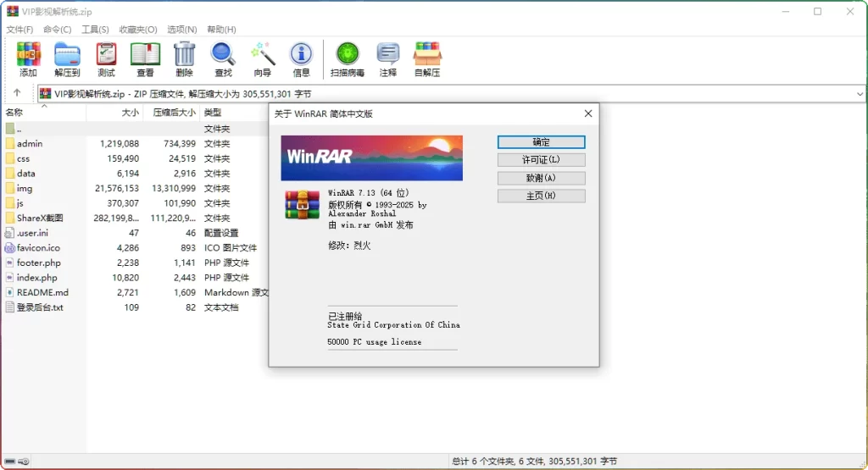Sort by Size (大小) column header
The image size is (868, 470).
pos(114,113)
